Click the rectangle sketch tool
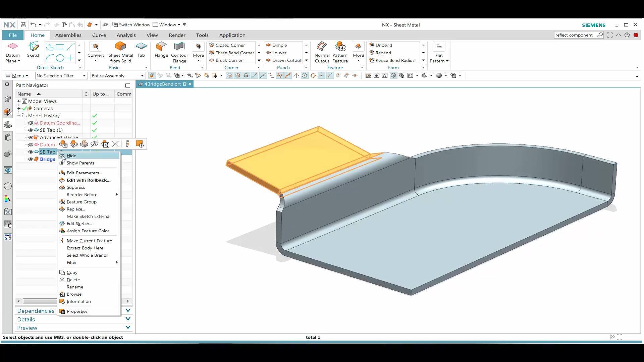 [x=60, y=47]
